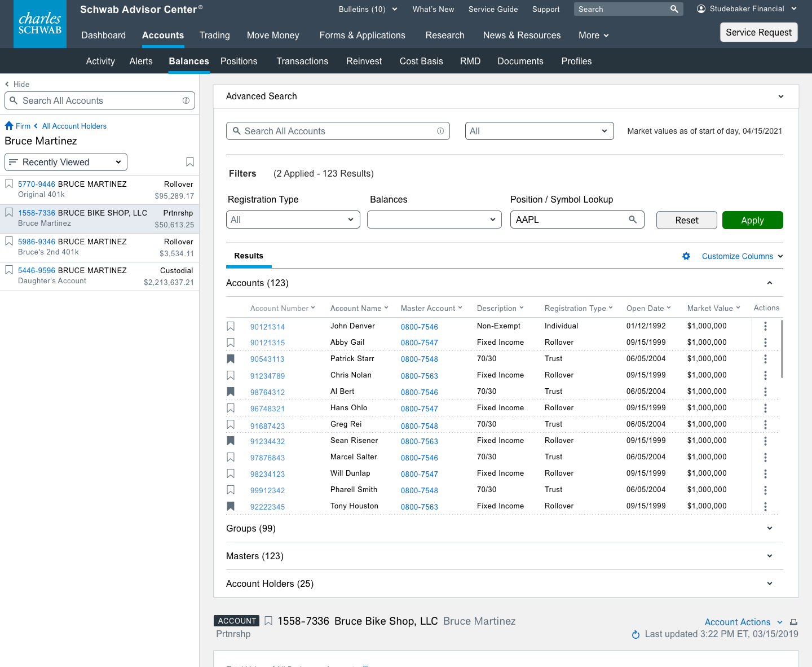
Task: Open actions menu for Al Bert row
Action: pos(765,392)
